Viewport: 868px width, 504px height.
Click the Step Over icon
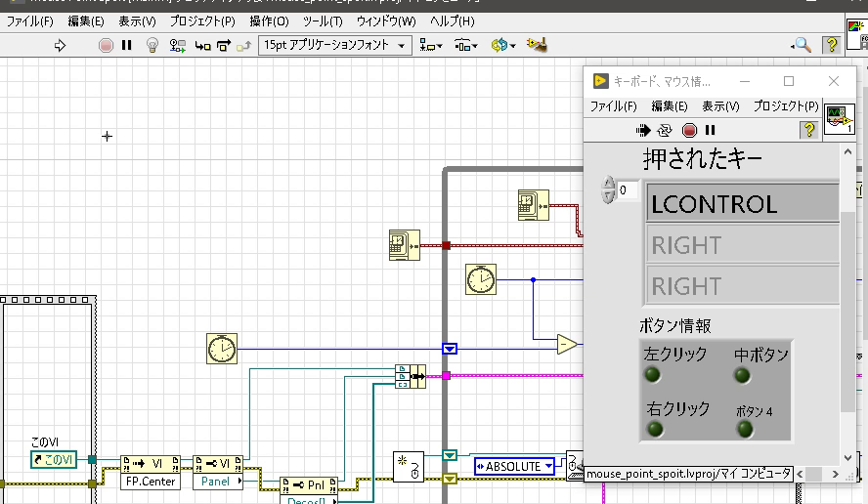click(224, 45)
